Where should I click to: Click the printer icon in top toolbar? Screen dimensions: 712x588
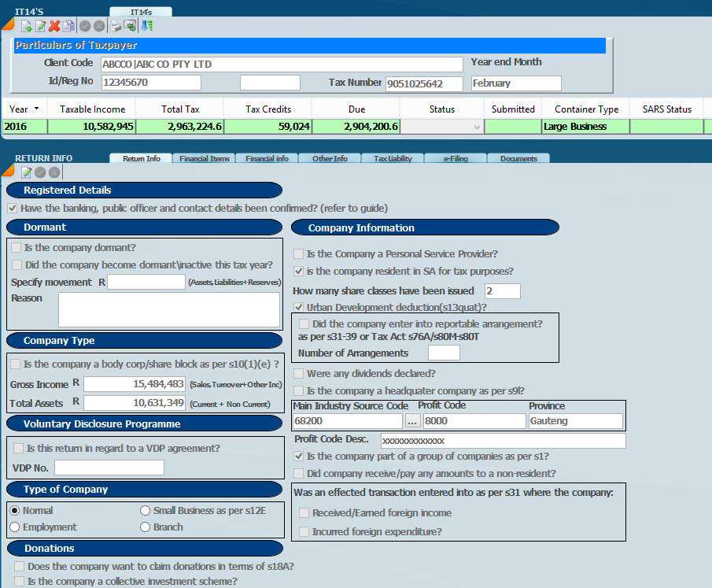pos(115,26)
